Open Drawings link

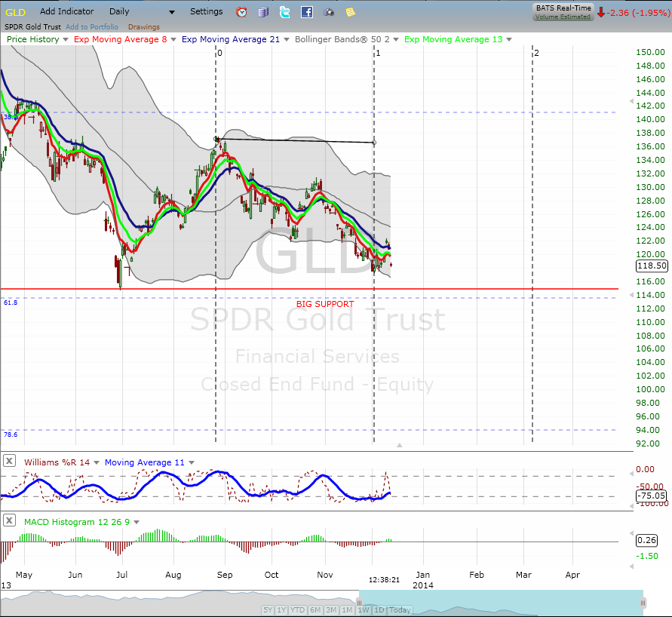[143, 27]
